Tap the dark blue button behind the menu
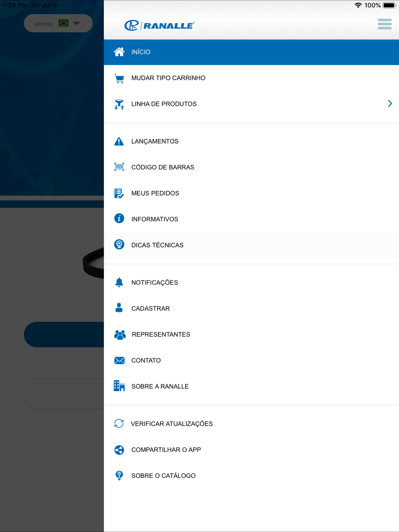 pos(64,334)
